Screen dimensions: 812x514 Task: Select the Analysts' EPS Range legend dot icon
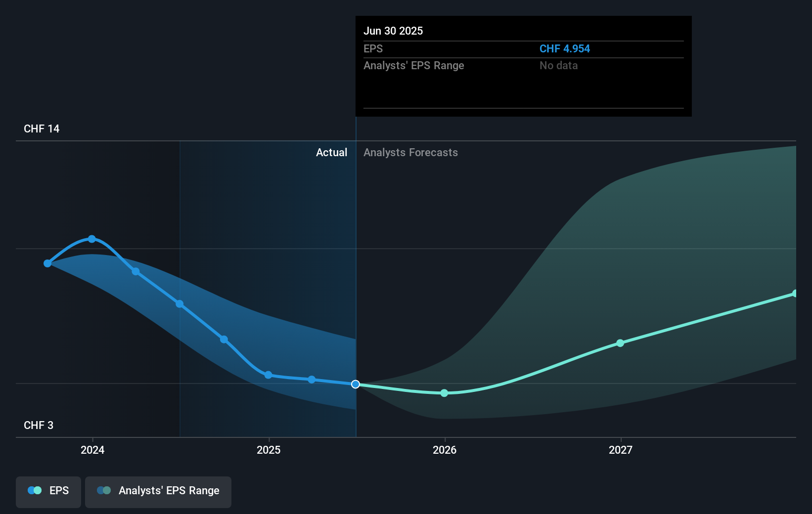tap(104, 490)
